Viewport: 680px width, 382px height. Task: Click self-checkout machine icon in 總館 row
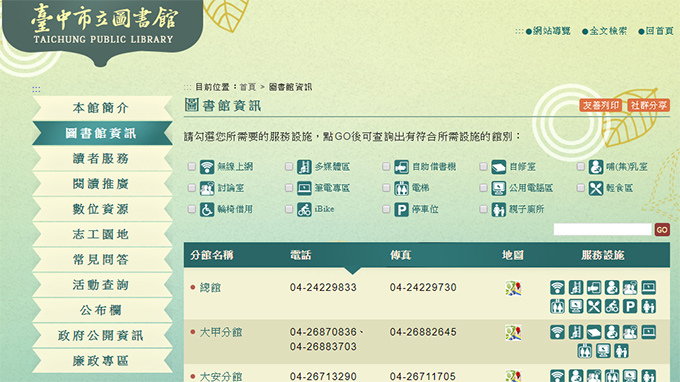click(x=594, y=287)
